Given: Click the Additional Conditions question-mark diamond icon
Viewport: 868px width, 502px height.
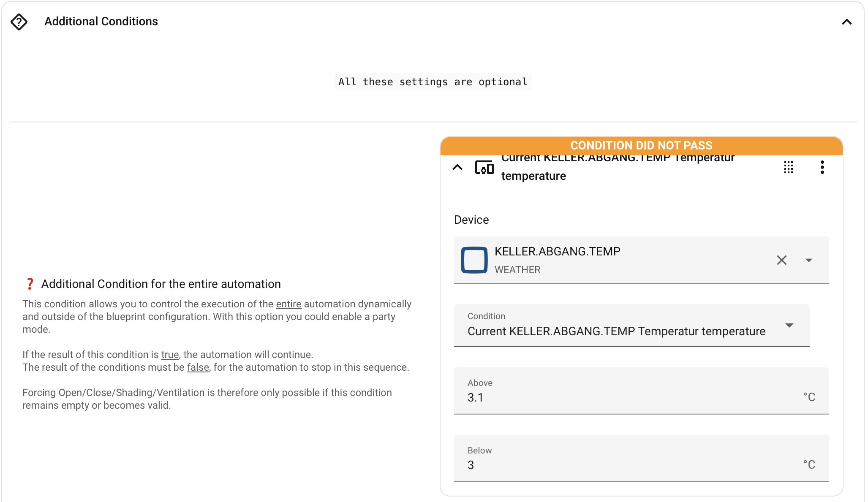Looking at the screenshot, I should click(x=19, y=22).
